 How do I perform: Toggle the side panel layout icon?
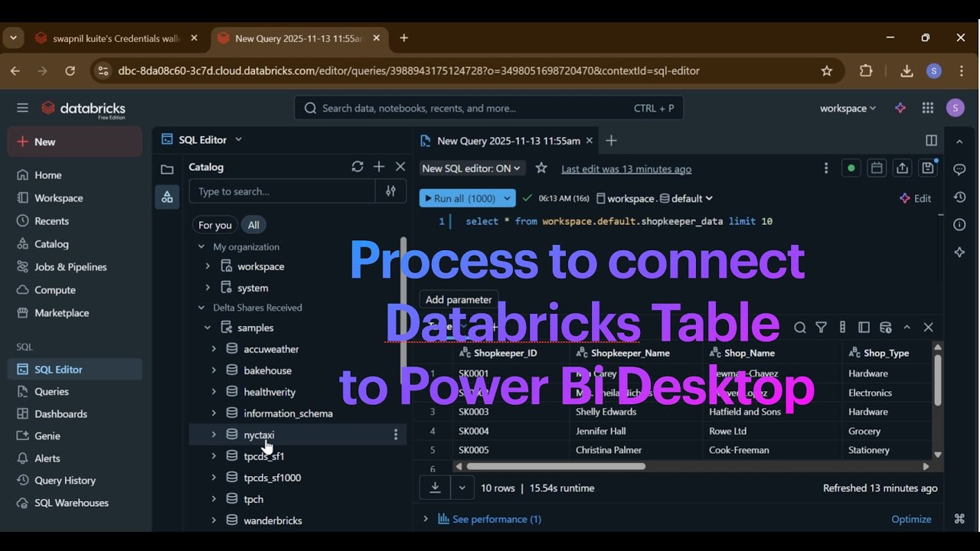[x=931, y=141]
